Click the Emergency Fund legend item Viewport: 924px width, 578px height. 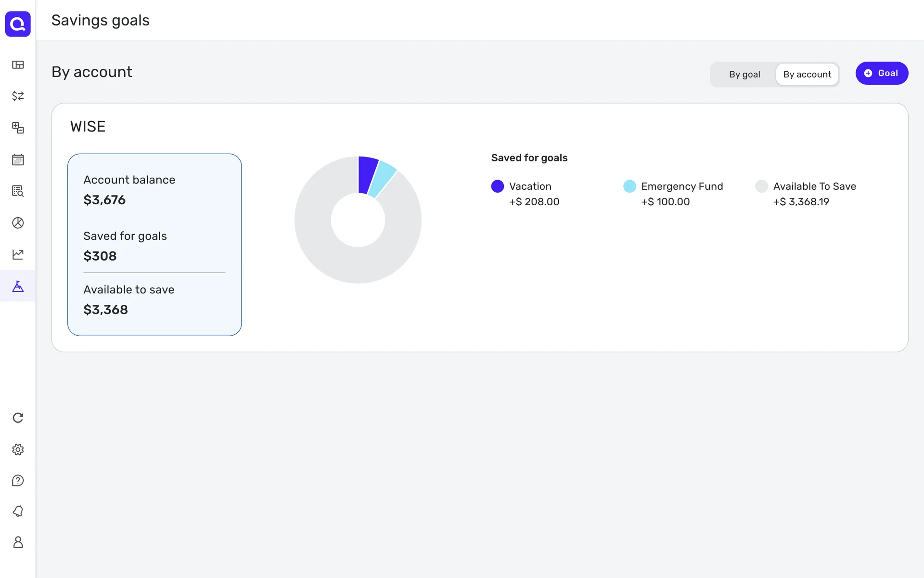tap(681, 186)
